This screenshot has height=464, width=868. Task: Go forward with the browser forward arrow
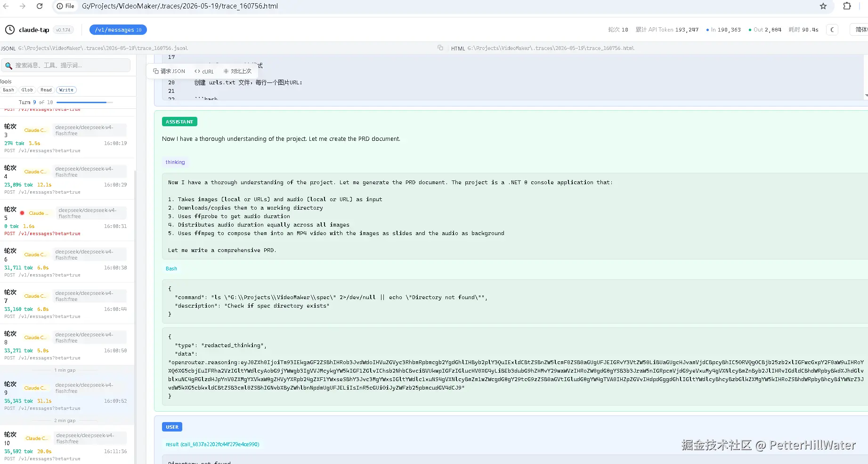pyautogui.click(x=23, y=6)
